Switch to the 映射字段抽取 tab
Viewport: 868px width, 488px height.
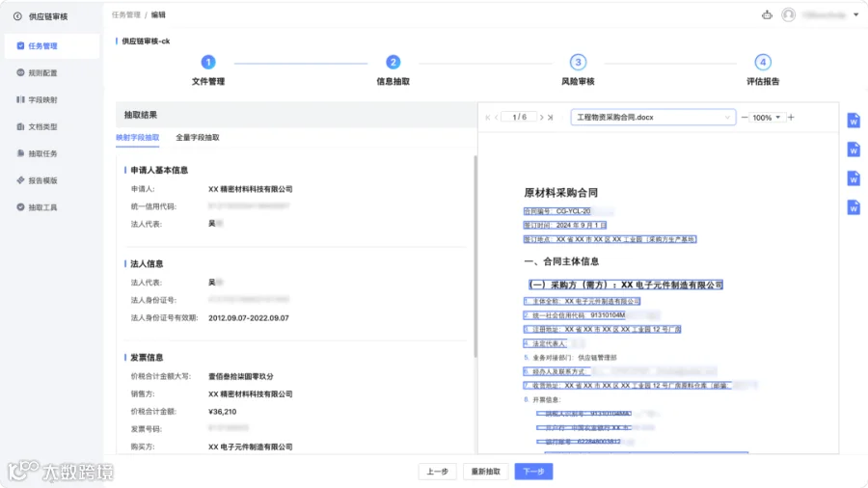138,138
